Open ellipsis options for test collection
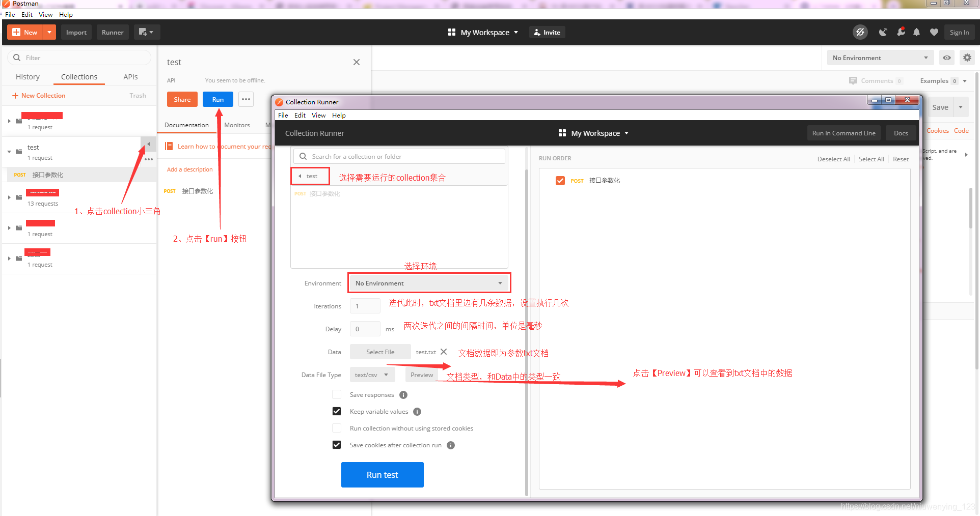The height and width of the screenshot is (516, 980). (x=149, y=159)
